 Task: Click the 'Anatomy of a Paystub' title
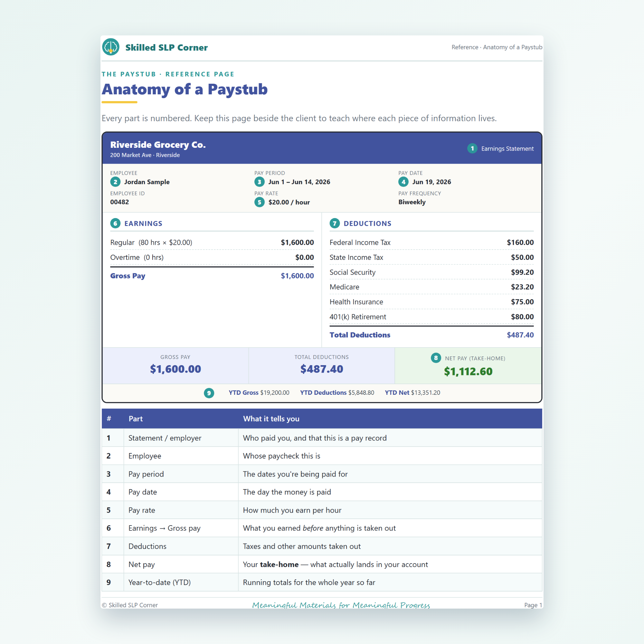click(x=185, y=89)
